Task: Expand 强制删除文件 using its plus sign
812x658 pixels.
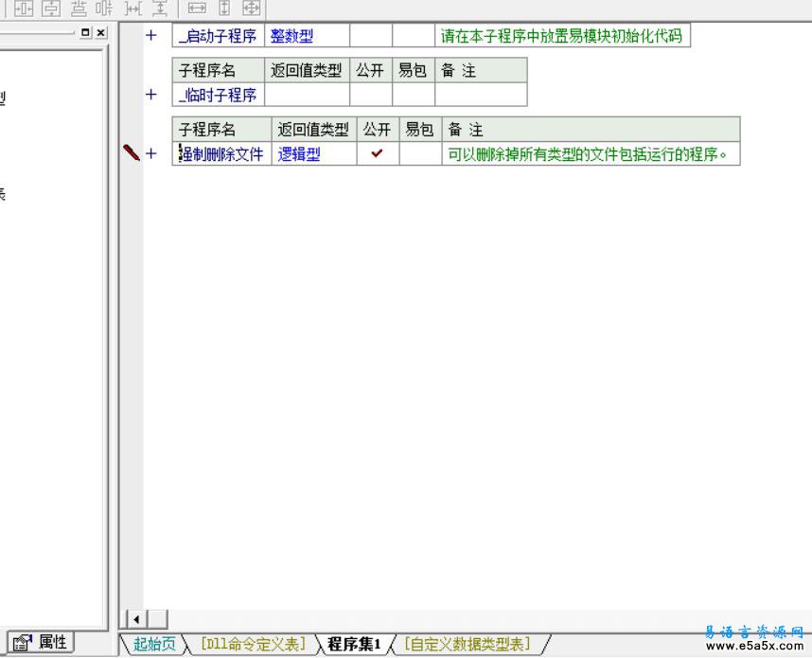Action: point(150,153)
